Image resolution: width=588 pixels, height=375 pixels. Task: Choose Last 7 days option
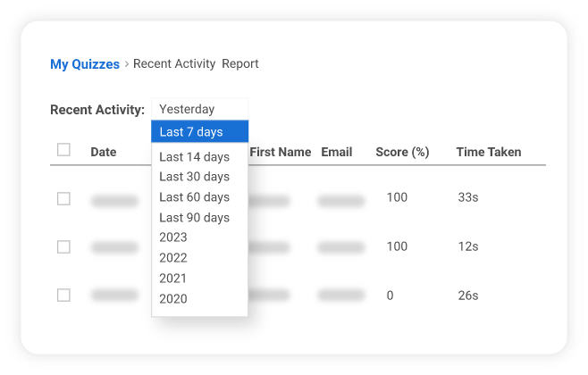click(191, 132)
